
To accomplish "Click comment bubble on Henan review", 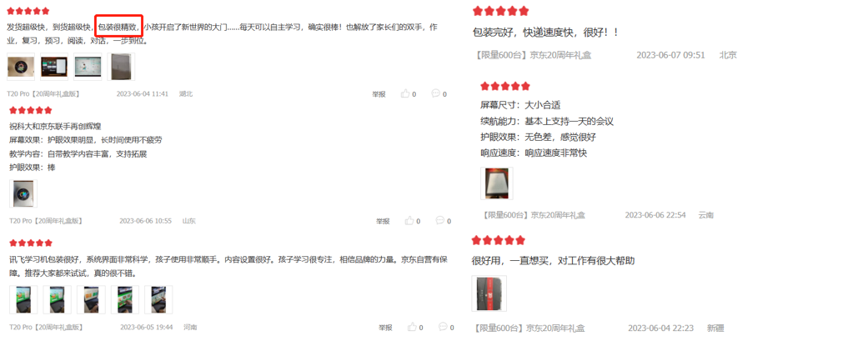I will 443,327.
